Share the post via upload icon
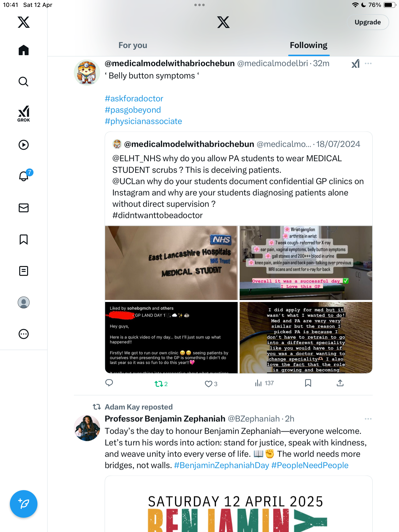 pyautogui.click(x=340, y=383)
